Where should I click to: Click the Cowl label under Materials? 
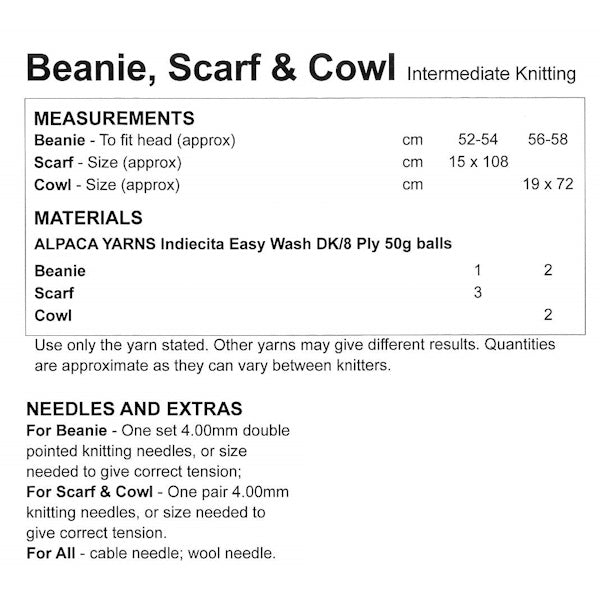click(x=52, y=316)
